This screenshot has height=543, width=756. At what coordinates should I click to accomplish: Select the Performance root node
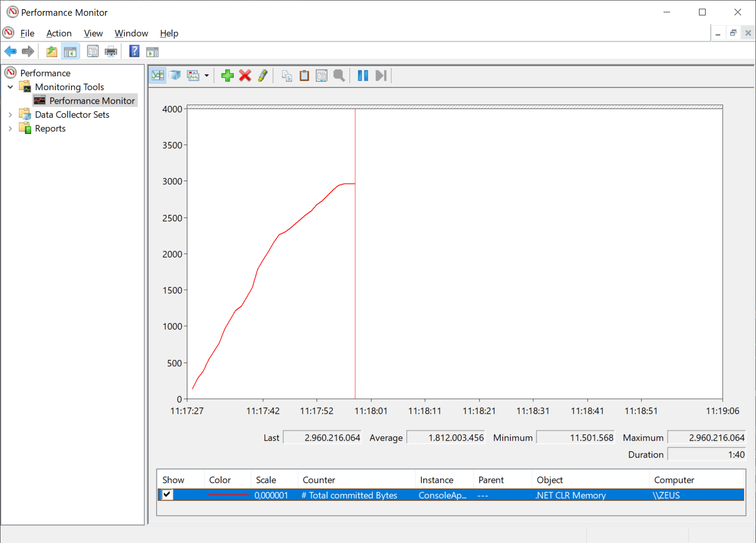[x=45, y=73]
